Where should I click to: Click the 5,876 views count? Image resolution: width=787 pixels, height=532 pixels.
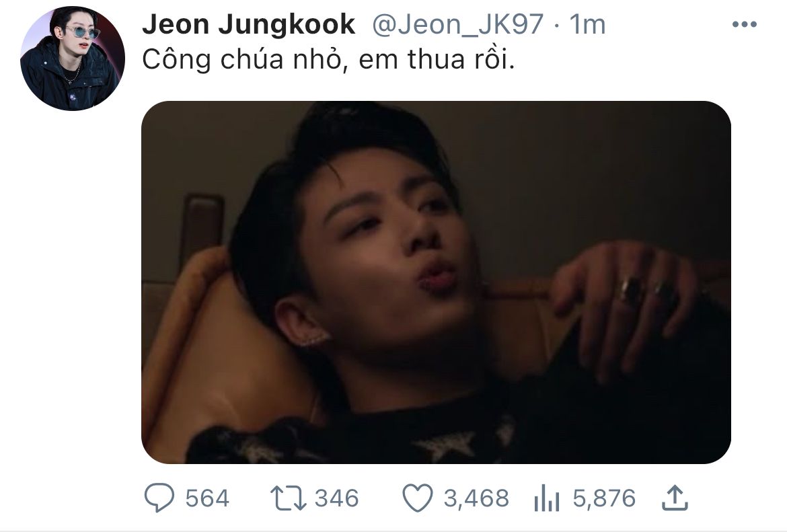[604, 498]
